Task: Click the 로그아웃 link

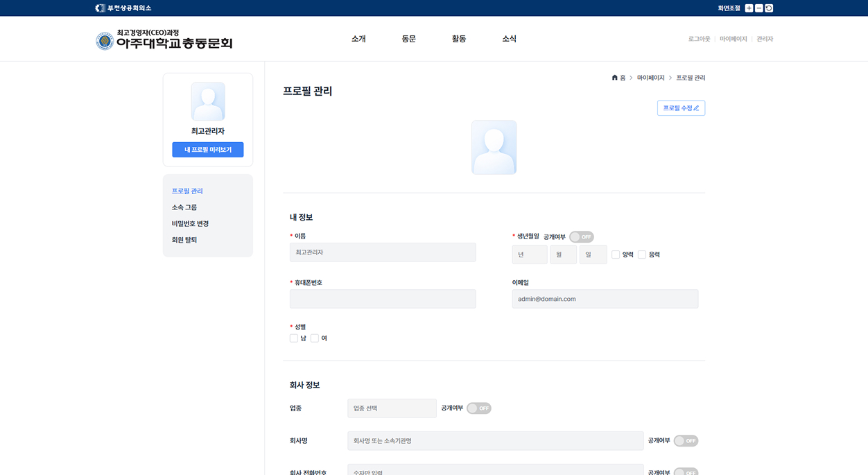Action: pyautogui.click(x=699, y=40)
